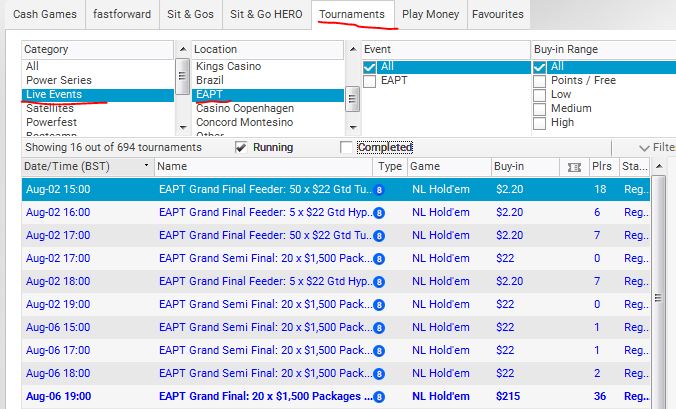
Task: Check the Points / Free buy-in checkbox
Action: click(539, 81)
